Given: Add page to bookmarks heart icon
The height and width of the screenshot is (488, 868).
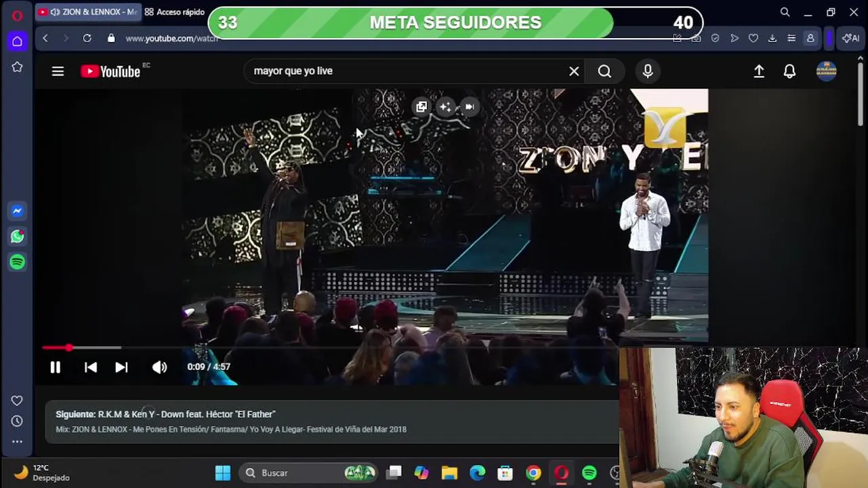Looking at the screenshot, I should (753, 39).
